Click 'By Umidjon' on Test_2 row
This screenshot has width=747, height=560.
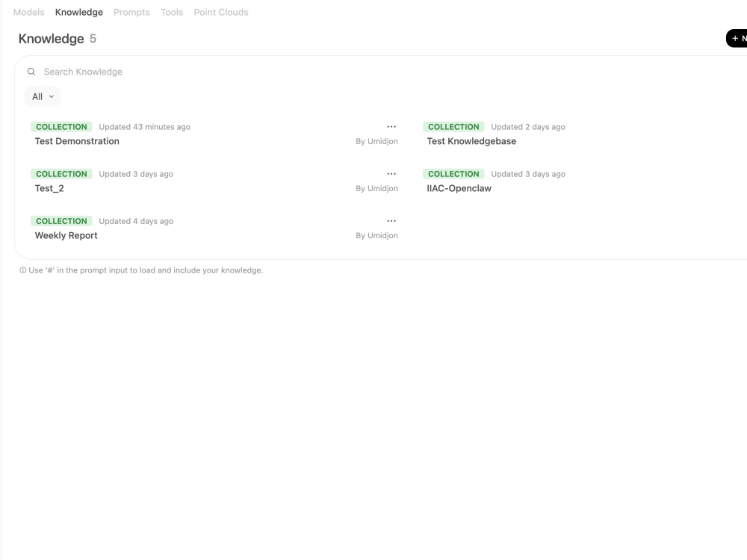point(376,189)
